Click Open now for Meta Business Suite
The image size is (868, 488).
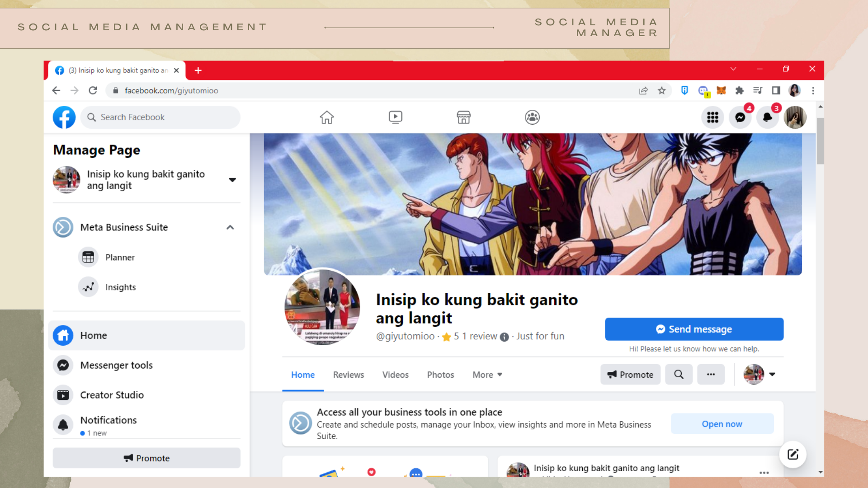[x=722, y=424]
